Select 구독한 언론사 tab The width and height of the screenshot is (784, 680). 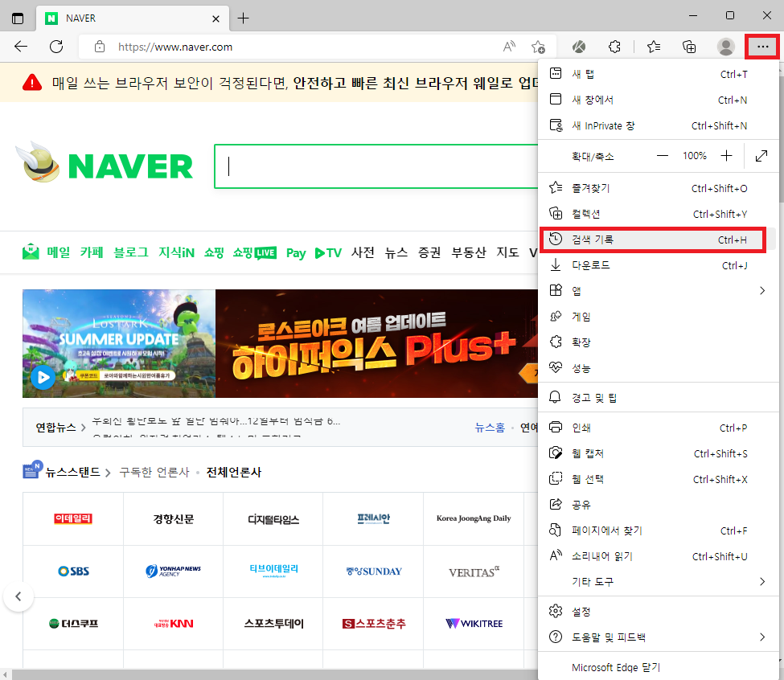click(154, 472)
